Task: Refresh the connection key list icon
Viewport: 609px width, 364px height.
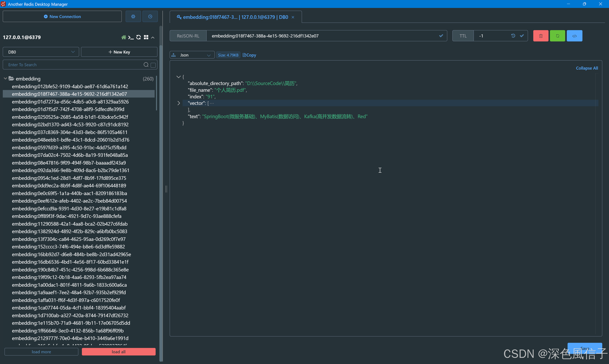Action: [139, 37]
